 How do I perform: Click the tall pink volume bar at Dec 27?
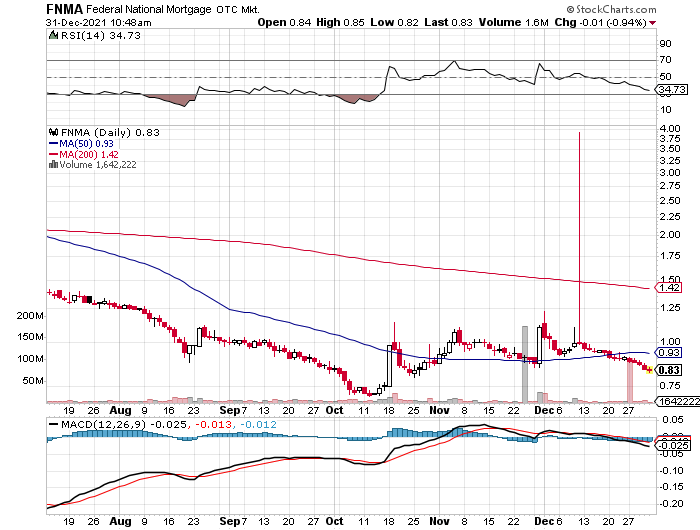[630, 382]
